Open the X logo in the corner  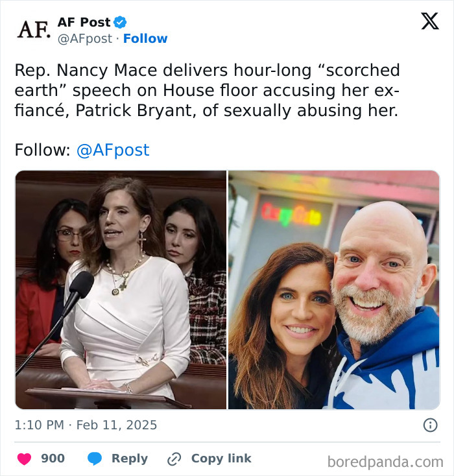pyautogui.click(x=429, y=21)
